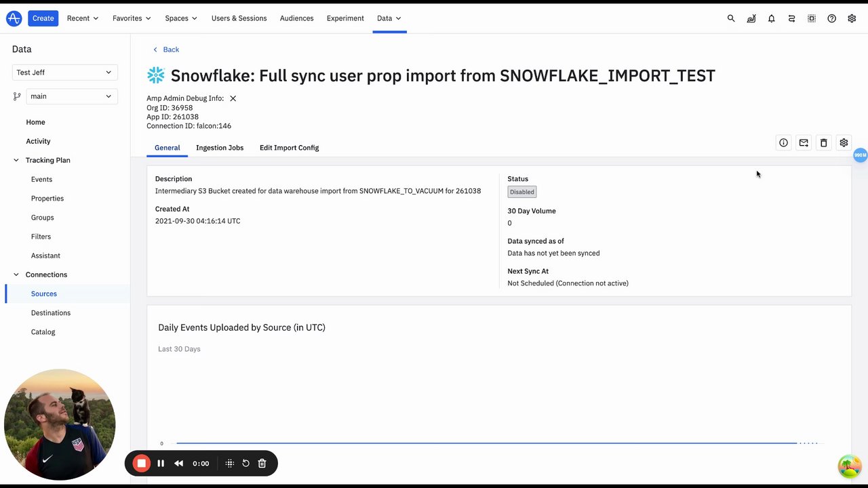Open the main branch selector

pos(71,96)
